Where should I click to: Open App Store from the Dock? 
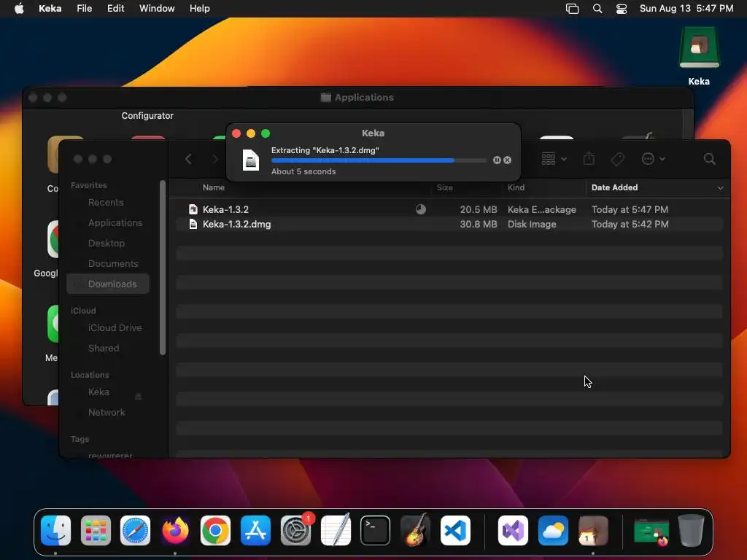click(x=255, y=531)
